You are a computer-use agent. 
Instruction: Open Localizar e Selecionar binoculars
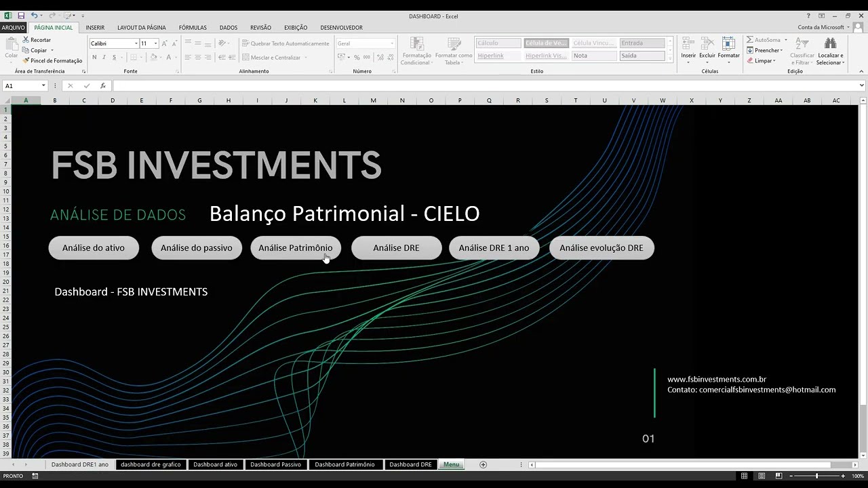click(x=831, y=51)
